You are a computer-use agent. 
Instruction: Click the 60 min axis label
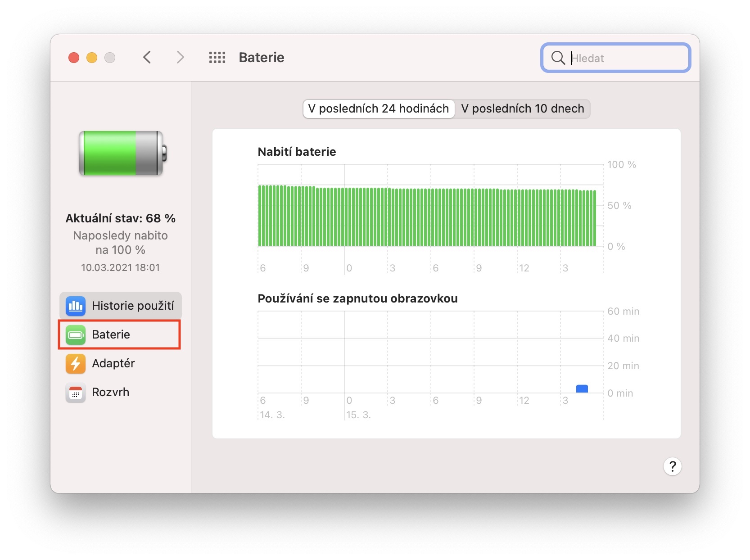(623, 312)
